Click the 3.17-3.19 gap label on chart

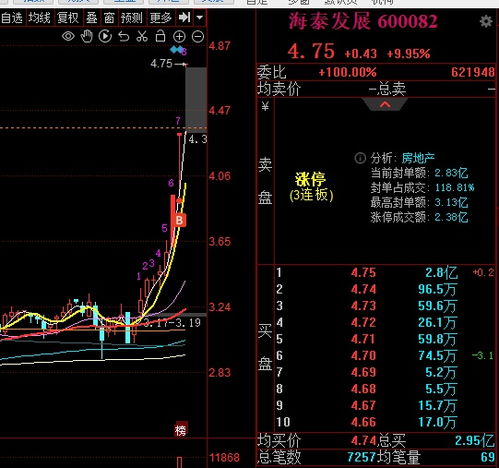coord(172,323)
